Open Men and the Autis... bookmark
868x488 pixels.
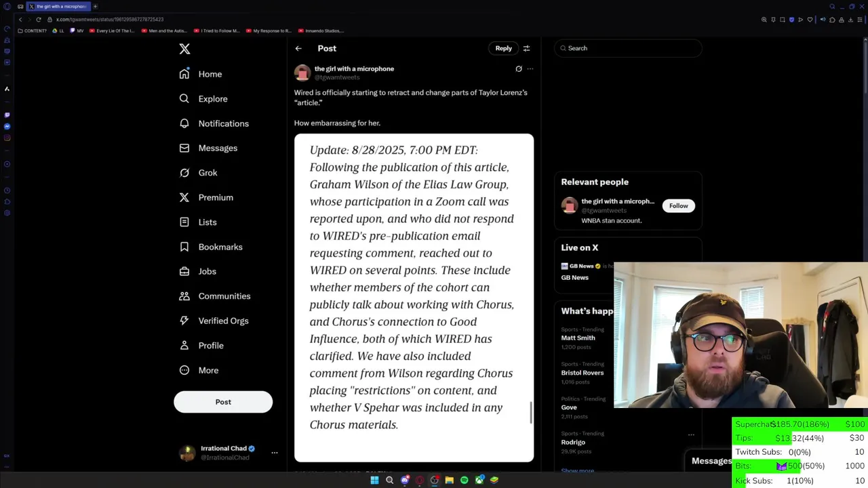pos(164,30)
